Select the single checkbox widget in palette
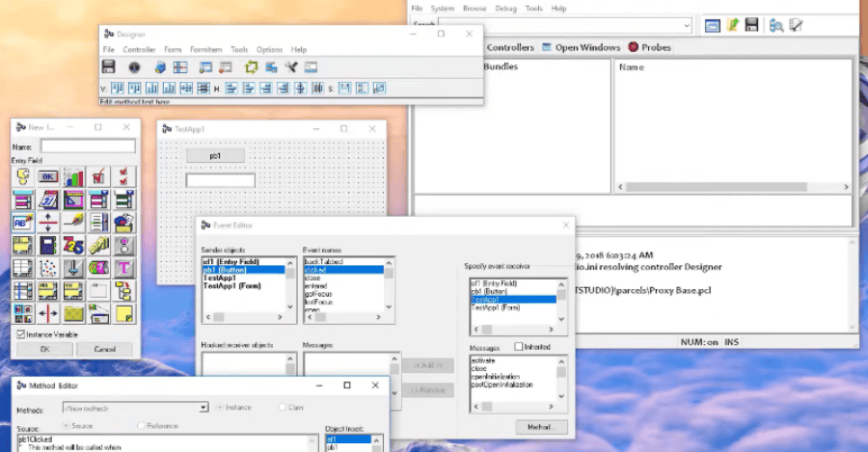The image size is (868, 452). tap(98, 177)
